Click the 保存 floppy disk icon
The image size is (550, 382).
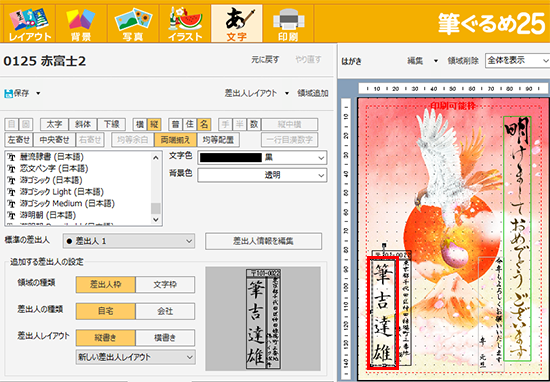8,93
